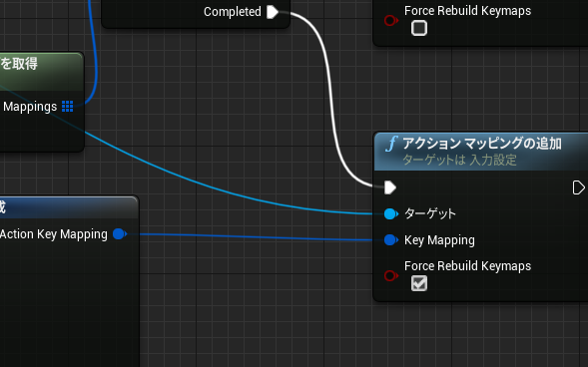Click the execution input pin on アクション マッピングの追加

[390, 187]
